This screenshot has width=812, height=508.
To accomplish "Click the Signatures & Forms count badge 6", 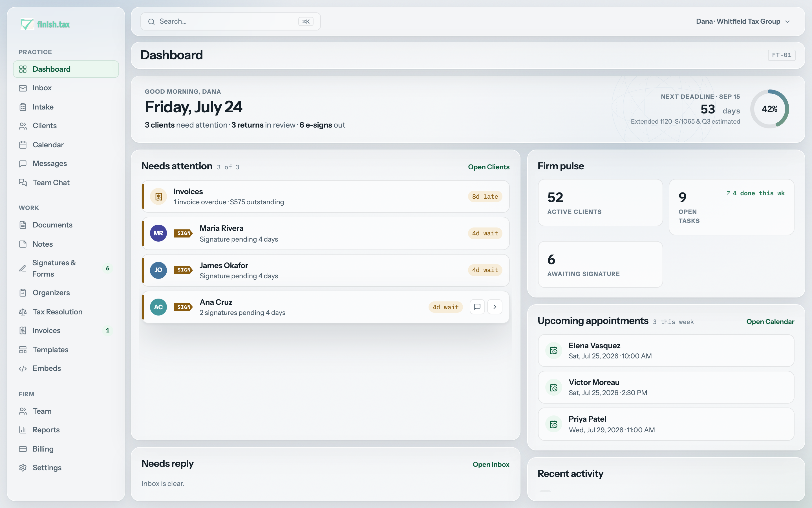I will pyautogui.click(x=107, y=268).
